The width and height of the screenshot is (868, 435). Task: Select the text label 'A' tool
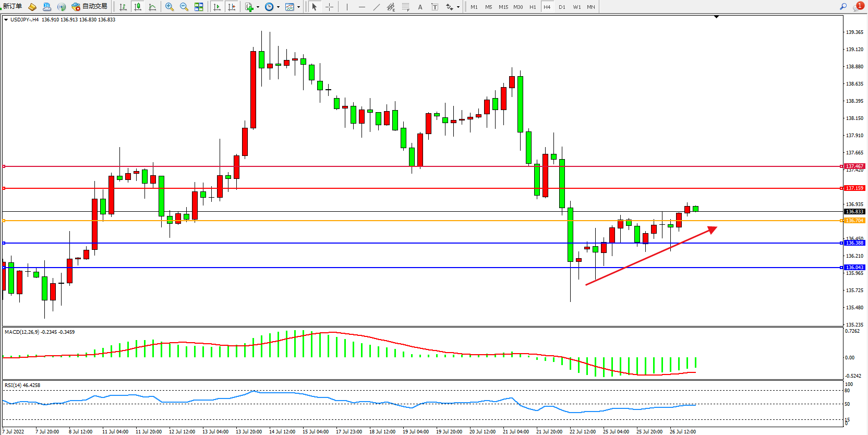pyautogui.click(x=420, y=7)
